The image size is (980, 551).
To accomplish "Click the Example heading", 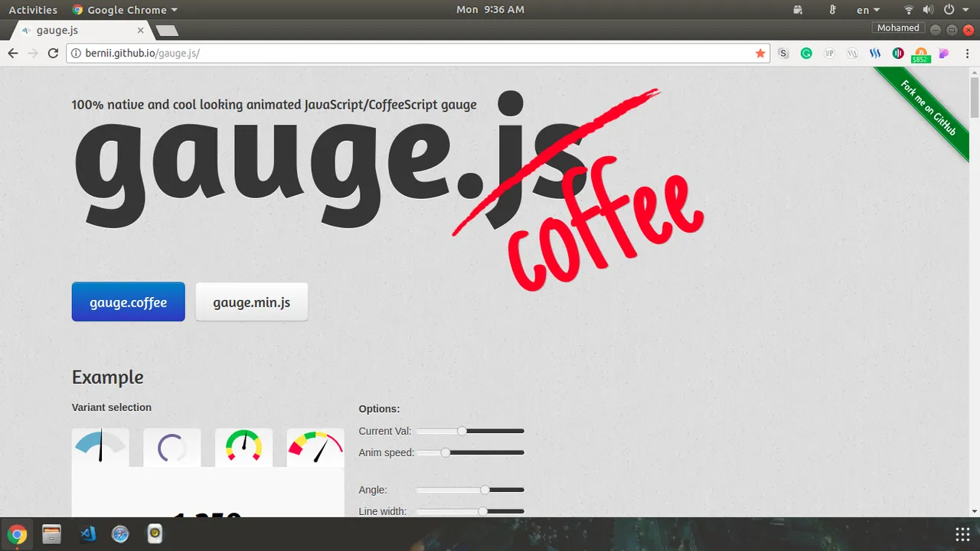I will pos(108,377).
